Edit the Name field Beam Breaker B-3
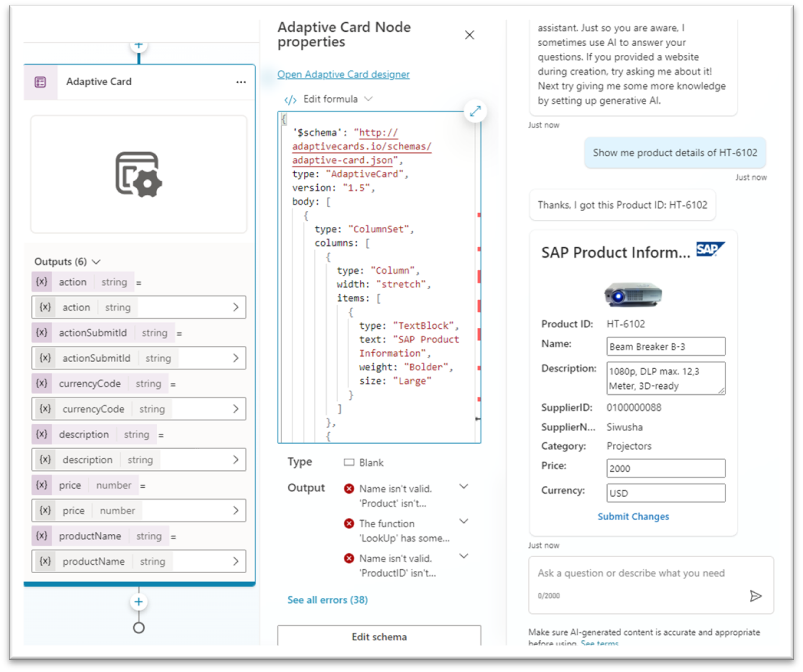This screenshot has height=672, width=803. [666, 346]
